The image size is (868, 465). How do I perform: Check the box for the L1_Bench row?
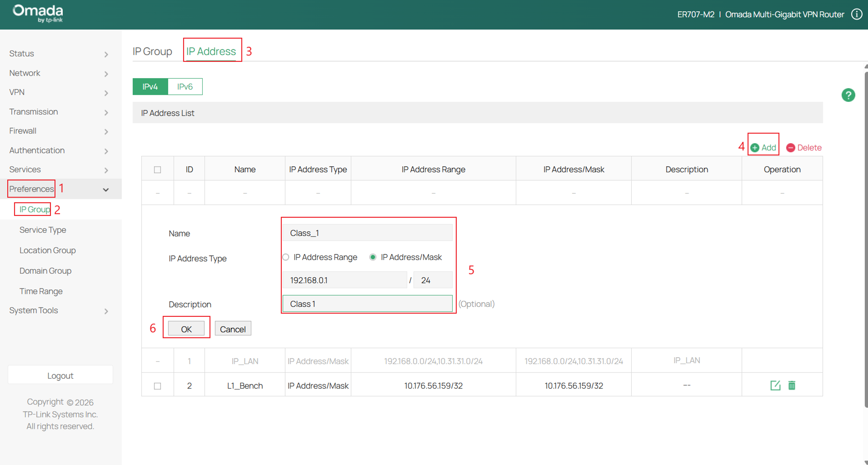157,386
